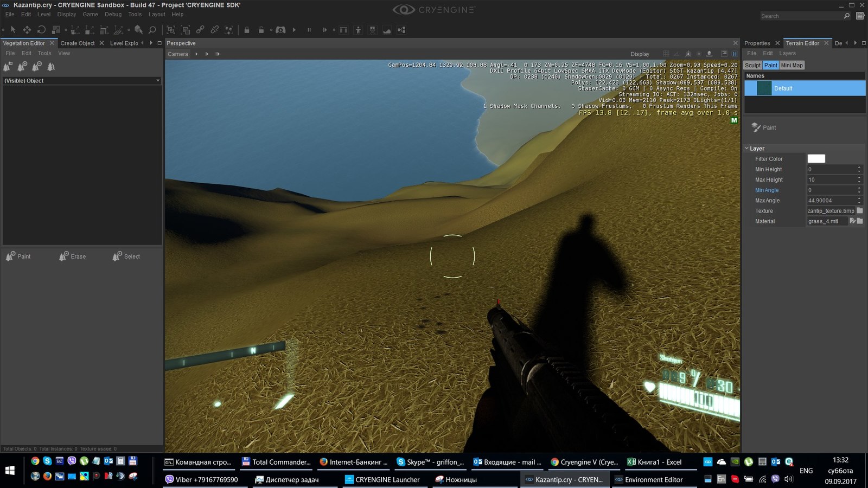Click the Default layer teal texture thumbnail

764,88
